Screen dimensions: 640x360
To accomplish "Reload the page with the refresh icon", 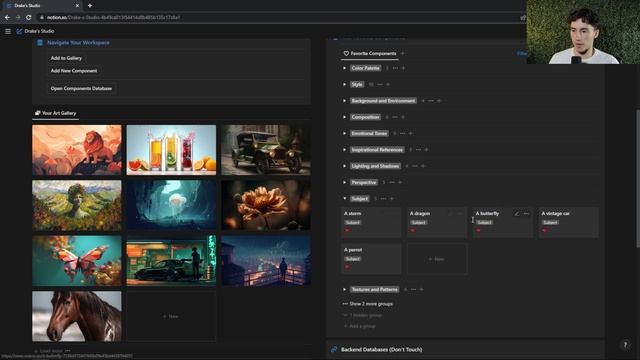I will [x=29, y=18].
